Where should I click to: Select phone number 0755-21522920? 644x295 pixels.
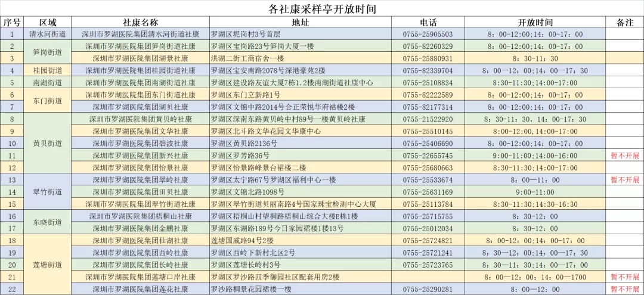click(428, 119)
